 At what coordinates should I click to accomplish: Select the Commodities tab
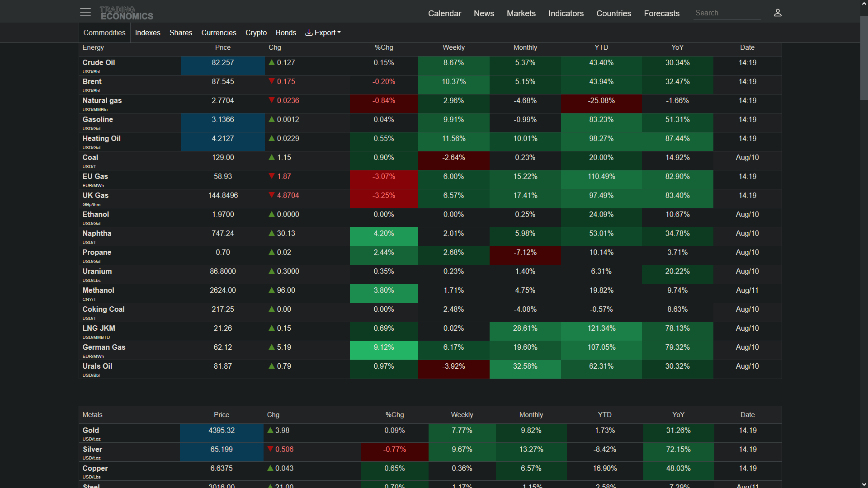pos(104,33)
